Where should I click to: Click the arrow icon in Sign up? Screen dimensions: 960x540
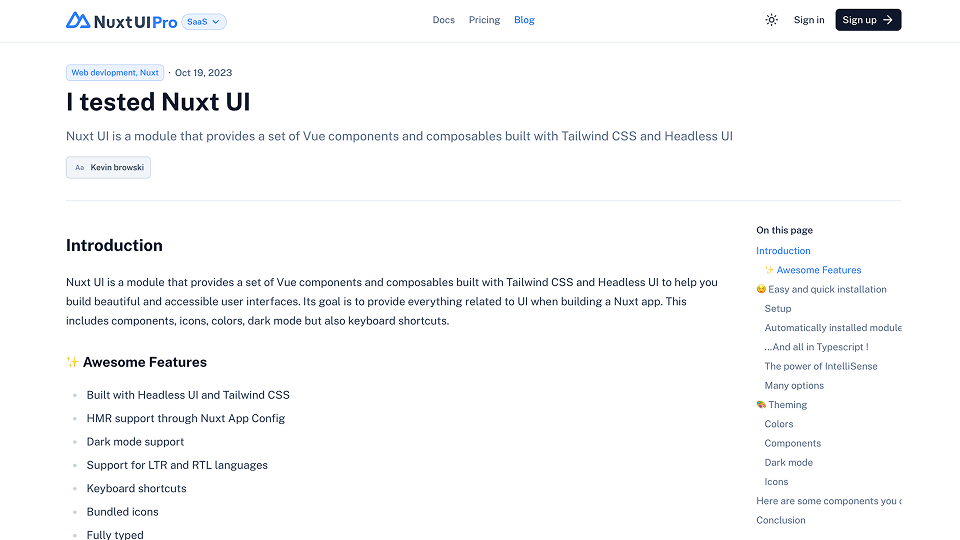click(888, 20)
